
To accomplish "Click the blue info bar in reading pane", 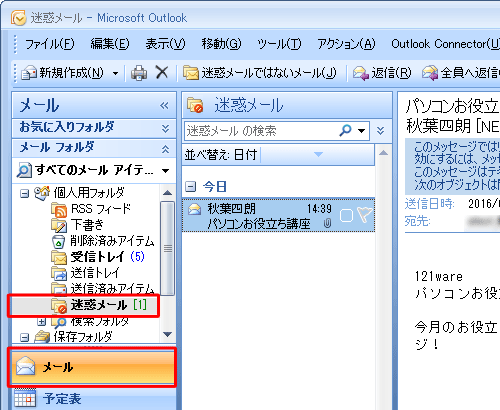I will point(452,167).
